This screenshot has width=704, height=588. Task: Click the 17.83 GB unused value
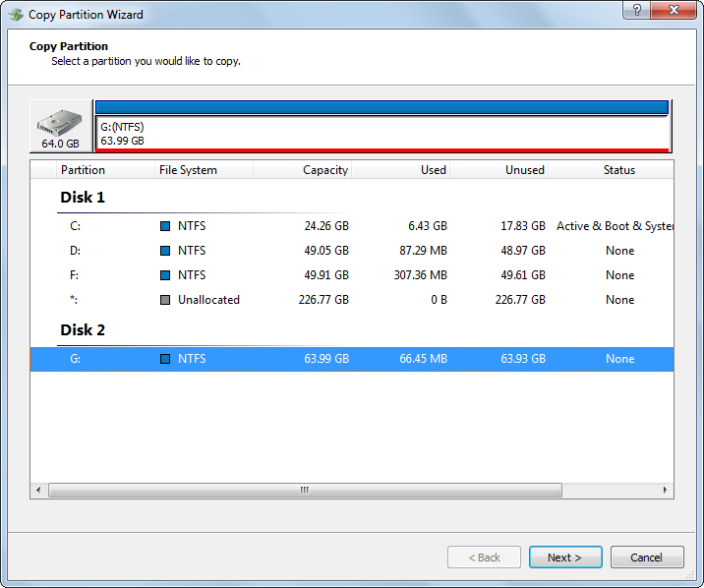click(x=523, y=226)
